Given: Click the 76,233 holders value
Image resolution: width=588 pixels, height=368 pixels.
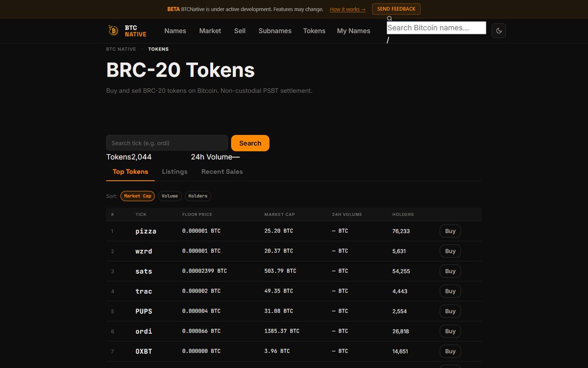Looking at the screenshot, I should click(401, 231).
